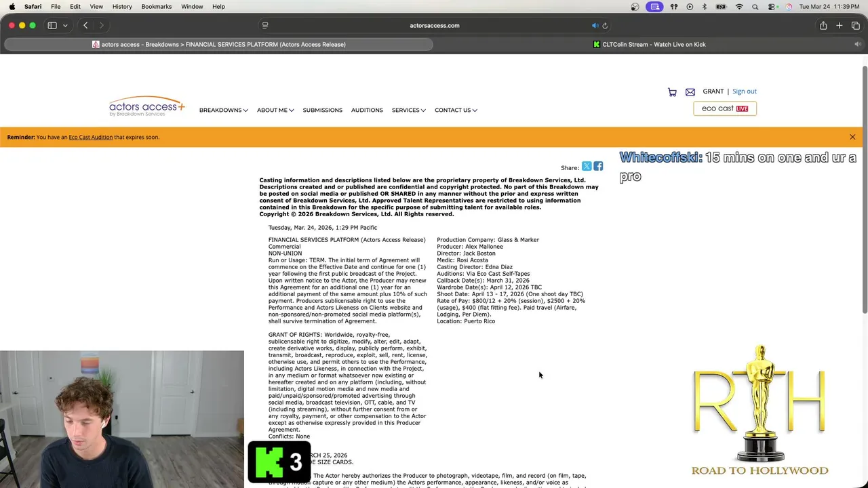Toggle the Safari sidebar
Image resolution: width=868 pixels, height=488 pixels.
52,26
